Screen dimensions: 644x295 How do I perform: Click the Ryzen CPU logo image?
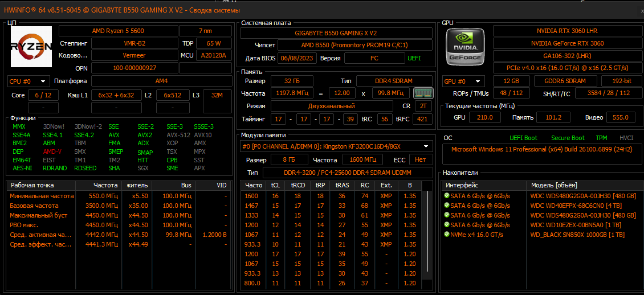click(31, 47)
